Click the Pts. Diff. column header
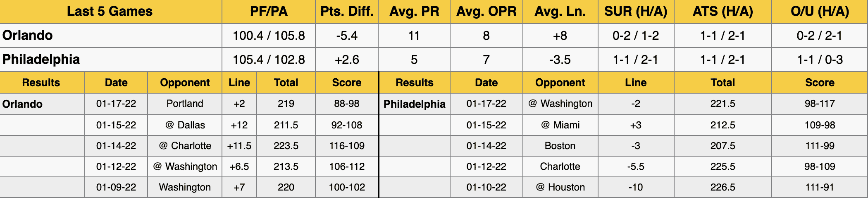Image resolution: width=868 pixels, height=198 pixels. pos(347,12)
